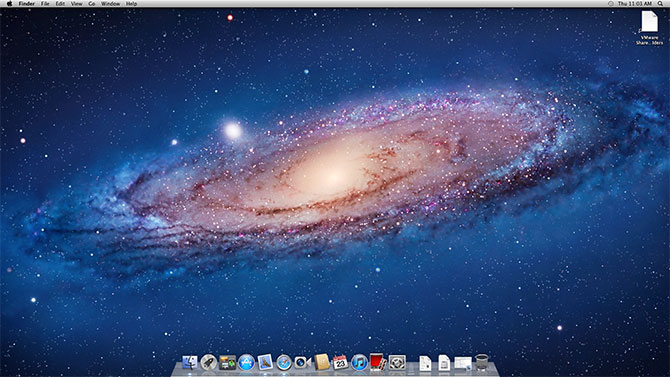
Task: Open the Go menu
Action: (92, 3)
